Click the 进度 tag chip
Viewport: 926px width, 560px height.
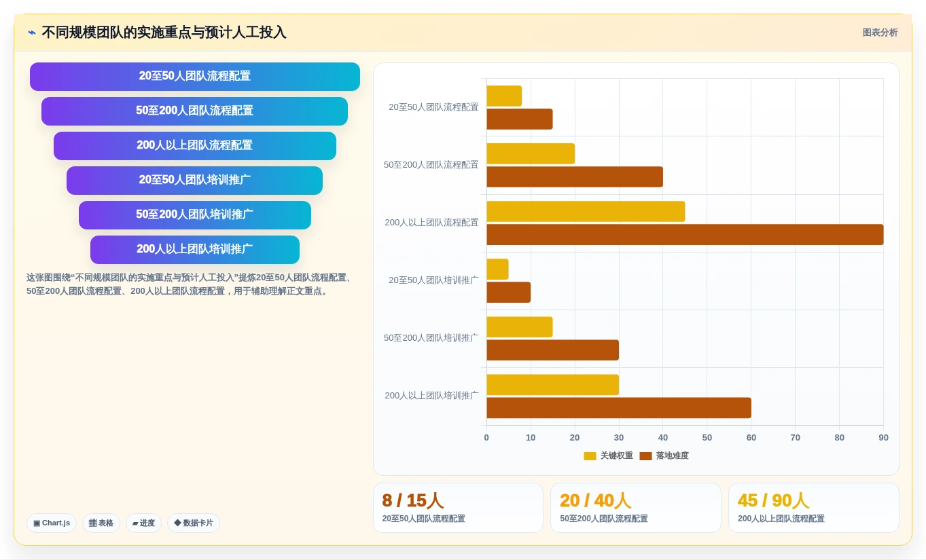[x=143, y=523]
